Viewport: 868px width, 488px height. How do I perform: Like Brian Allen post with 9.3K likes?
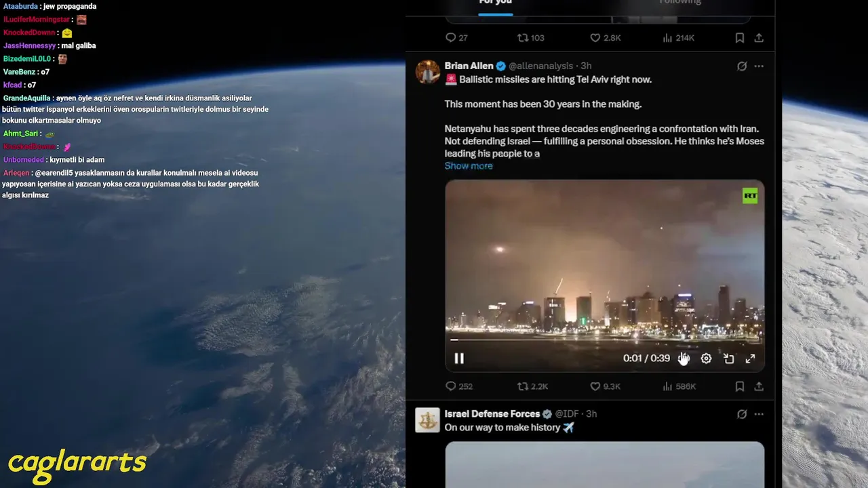tap(606, 386)
